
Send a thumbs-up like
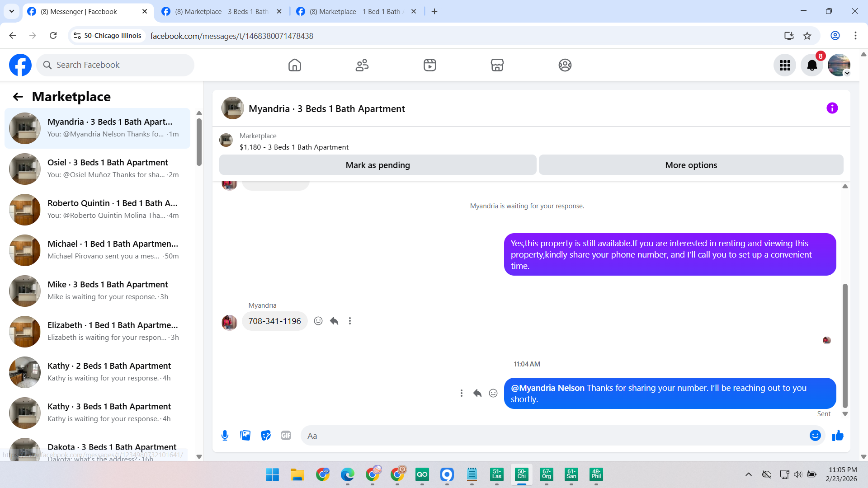[x=838, y=436]
